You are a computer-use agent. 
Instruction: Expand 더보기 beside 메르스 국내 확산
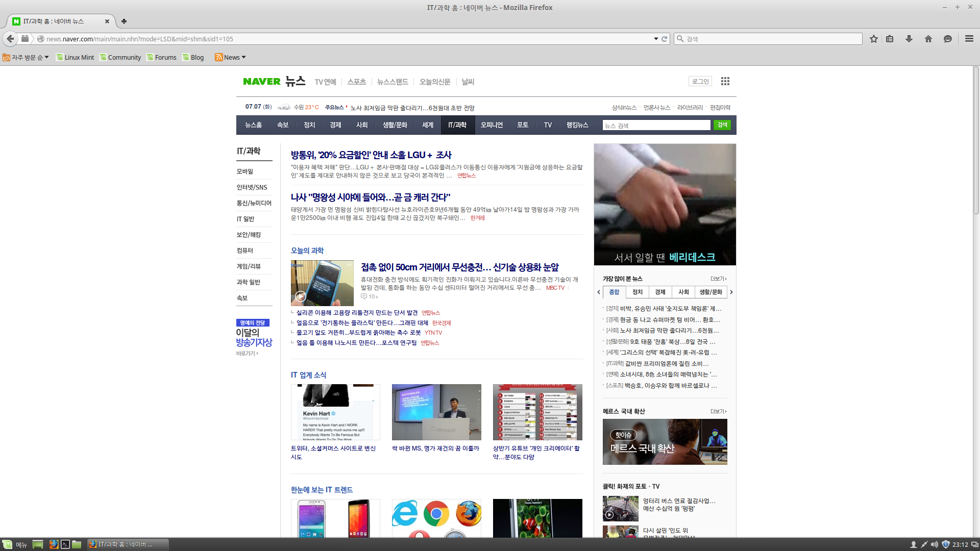coord(719,411)
